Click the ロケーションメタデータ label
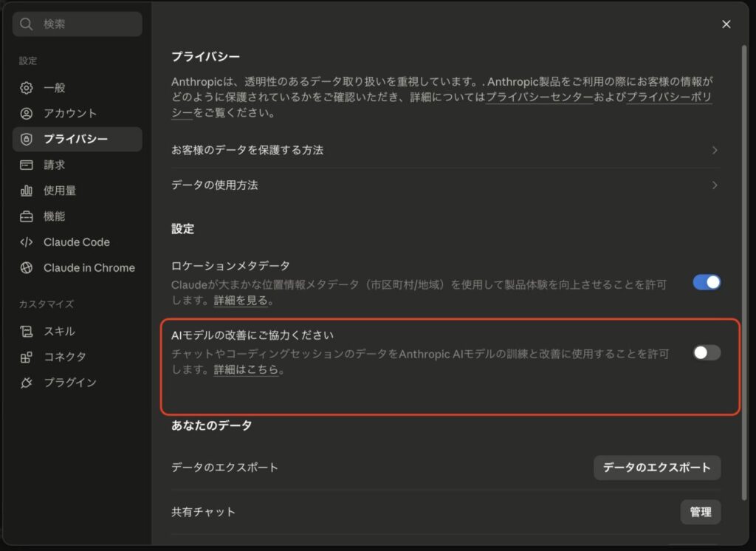 (x=230, y=266)
